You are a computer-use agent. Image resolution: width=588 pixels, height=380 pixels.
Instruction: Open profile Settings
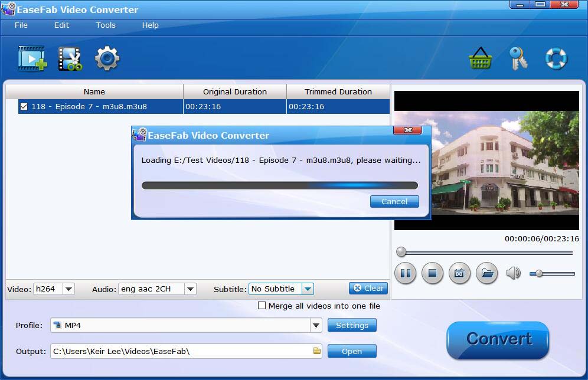point(352,325)
